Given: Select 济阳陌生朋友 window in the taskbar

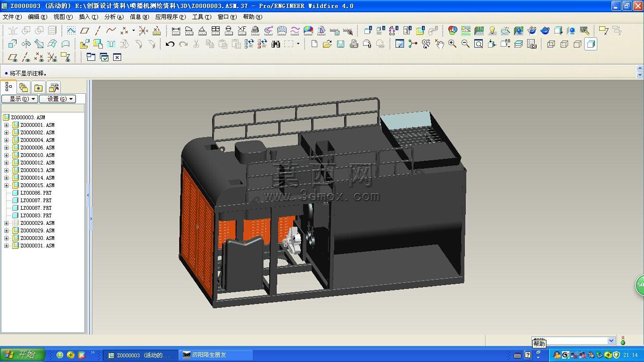Looking at the screenshot, I should (x=216, y=355).
